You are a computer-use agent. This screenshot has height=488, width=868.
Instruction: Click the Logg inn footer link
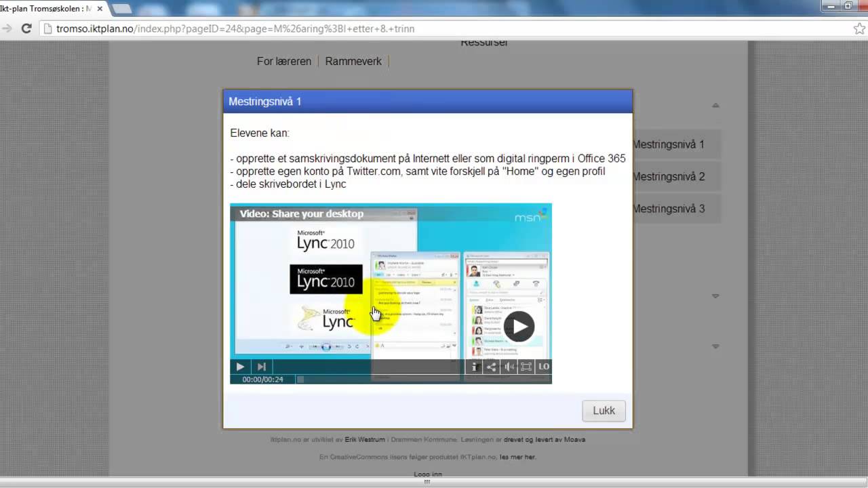428,474
